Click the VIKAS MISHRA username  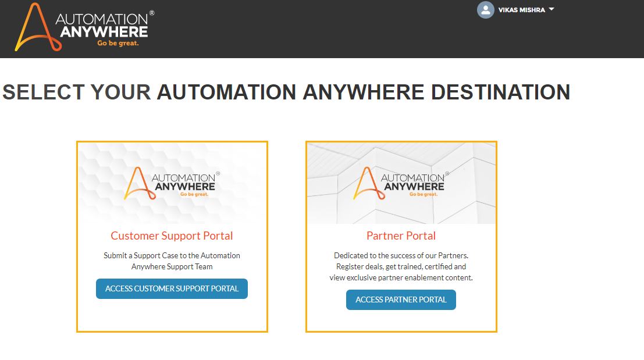pos(522,10)
